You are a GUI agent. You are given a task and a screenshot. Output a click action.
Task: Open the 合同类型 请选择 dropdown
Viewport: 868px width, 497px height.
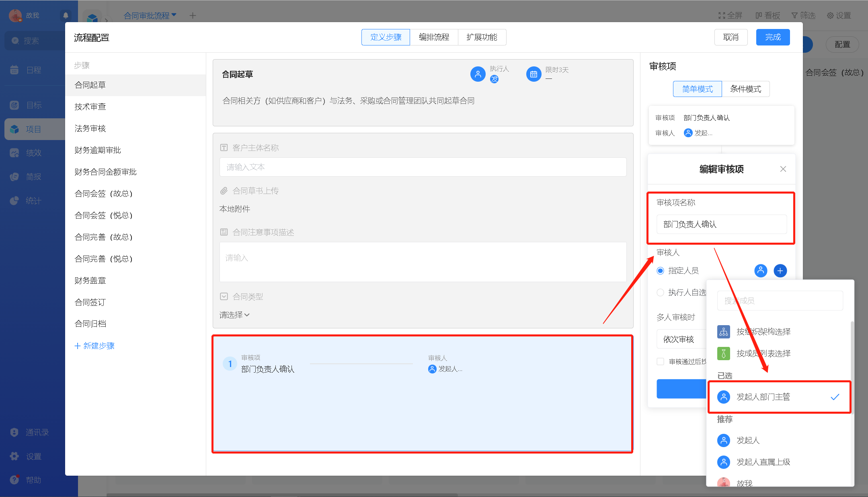234,315
